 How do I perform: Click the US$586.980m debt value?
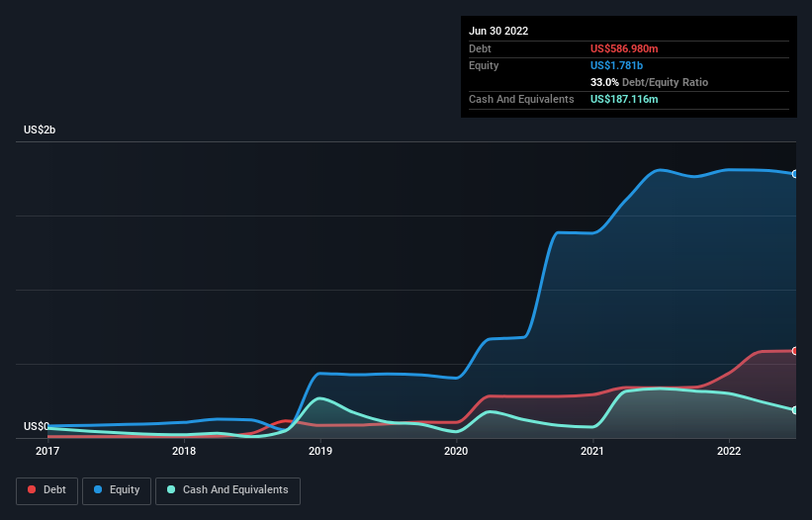(x=624, y=48)
